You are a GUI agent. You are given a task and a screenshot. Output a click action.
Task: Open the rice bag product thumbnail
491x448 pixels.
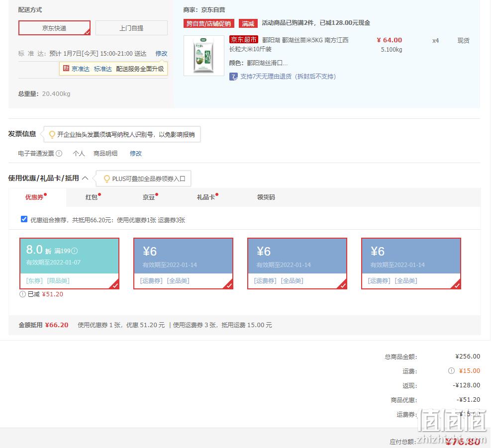point(204,56)
